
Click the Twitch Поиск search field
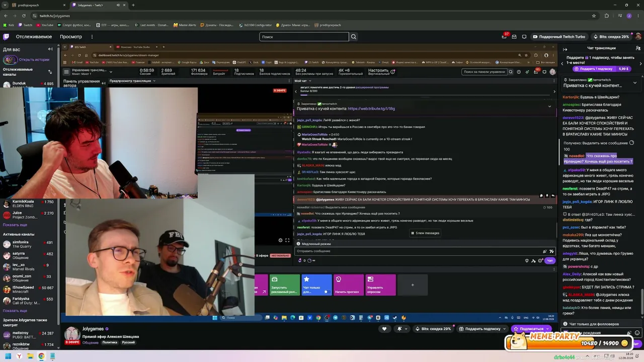click(x=304, y=37)
